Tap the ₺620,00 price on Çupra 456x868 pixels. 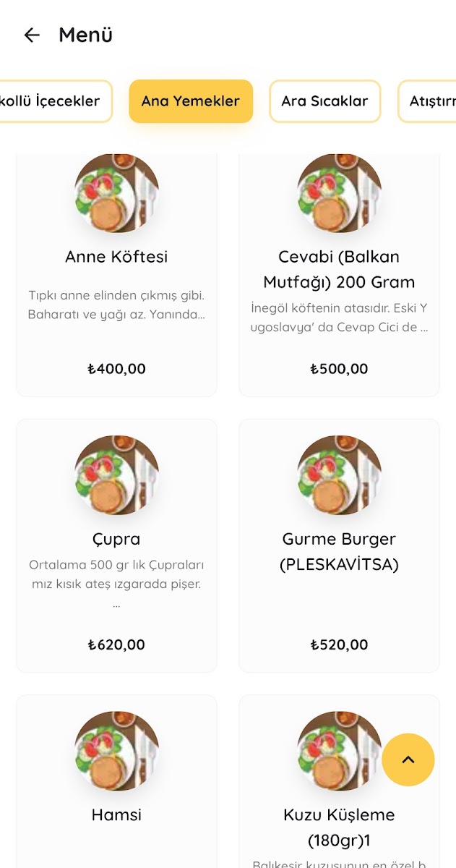point(116,644)
